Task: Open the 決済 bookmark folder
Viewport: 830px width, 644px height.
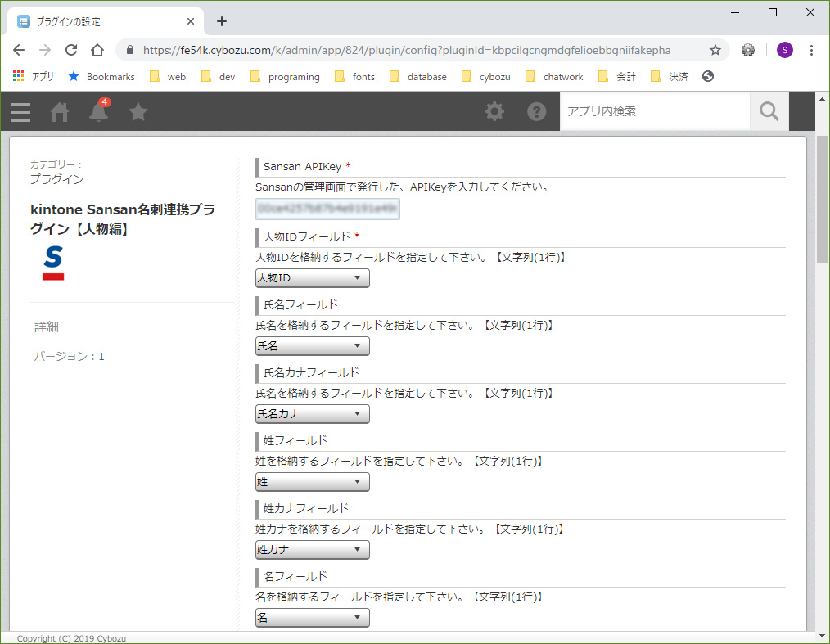Action: point(670,77)
